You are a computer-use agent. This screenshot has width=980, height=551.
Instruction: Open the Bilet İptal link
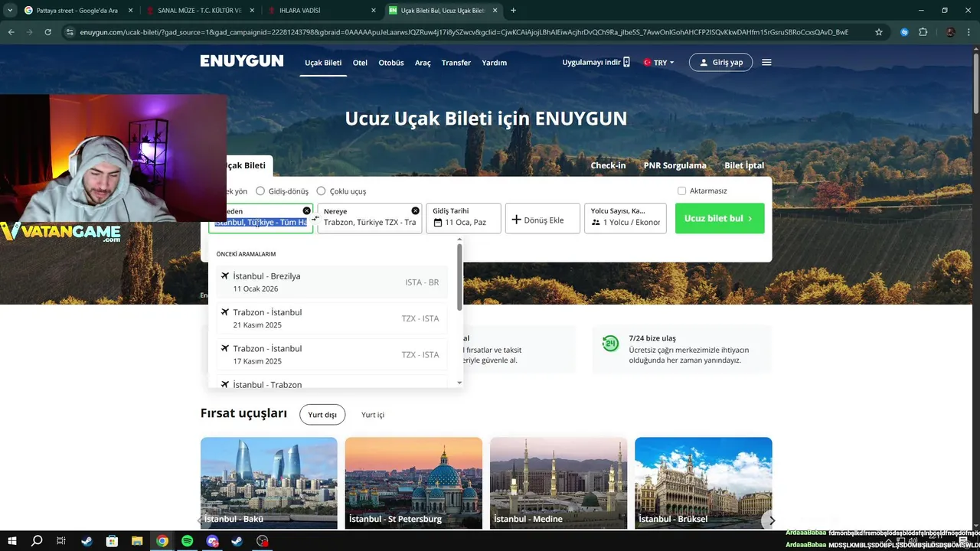(744, 165)
